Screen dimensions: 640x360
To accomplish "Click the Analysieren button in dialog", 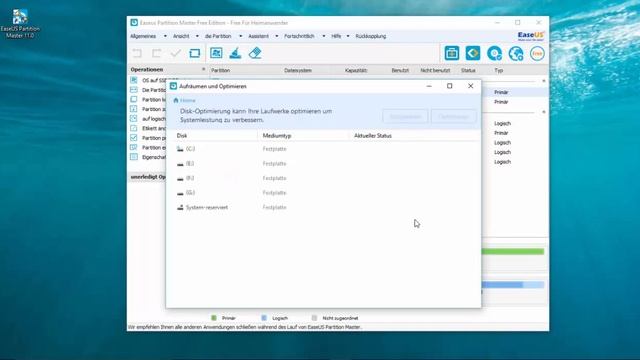I will pyautogui.click(x=405, y=116).
